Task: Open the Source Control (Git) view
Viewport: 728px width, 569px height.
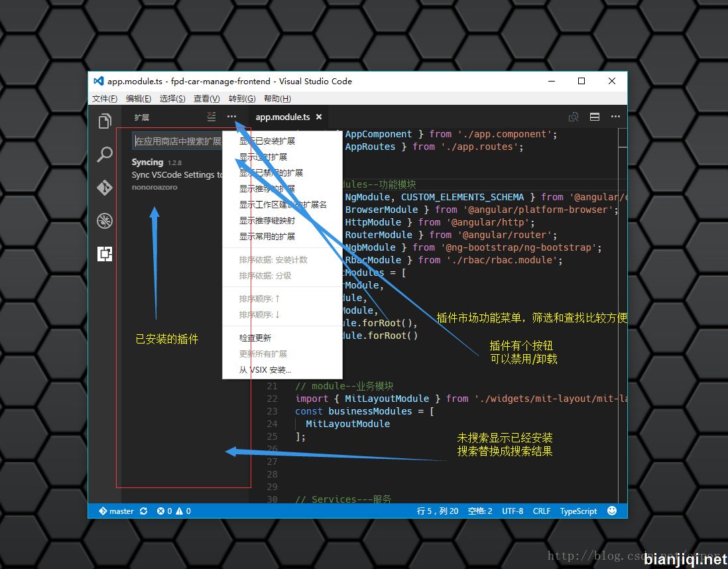Action: point(105,187)
